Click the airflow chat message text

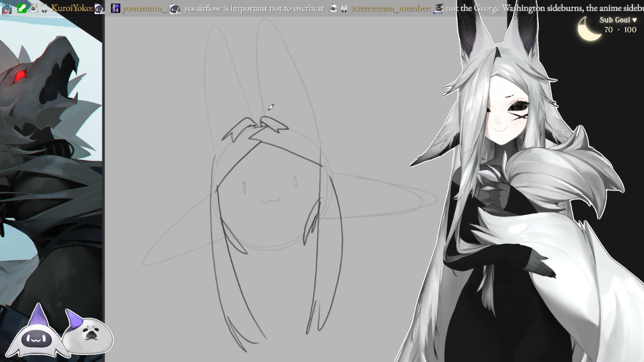point(254,8)
